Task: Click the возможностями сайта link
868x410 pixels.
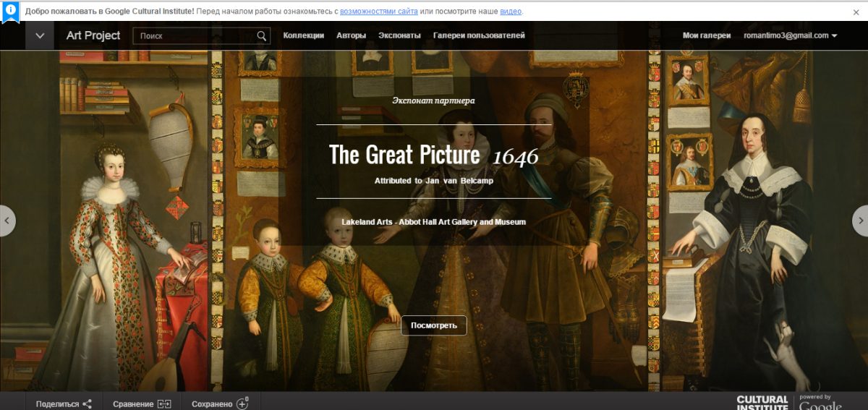Action: point(378,12)
